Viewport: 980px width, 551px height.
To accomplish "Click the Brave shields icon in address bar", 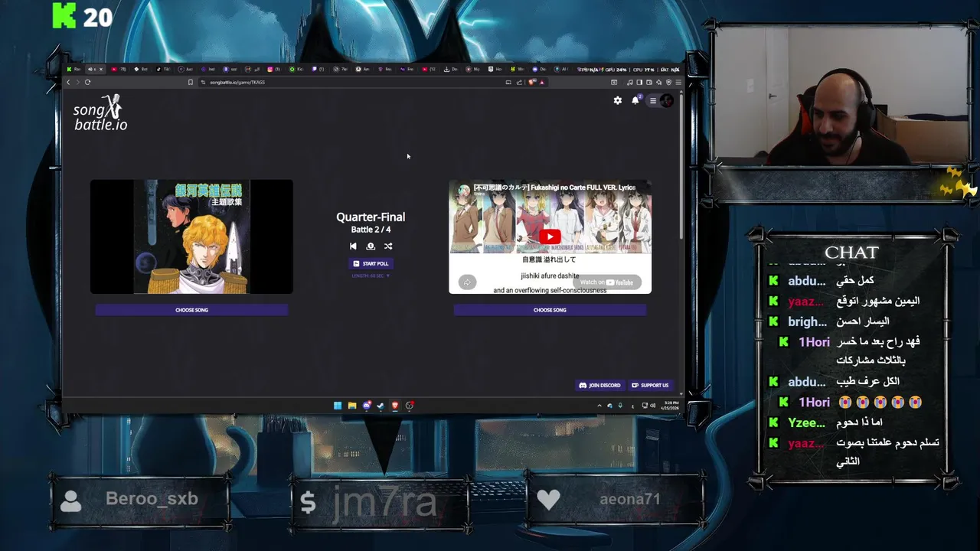I will click(x=531, y=82).
